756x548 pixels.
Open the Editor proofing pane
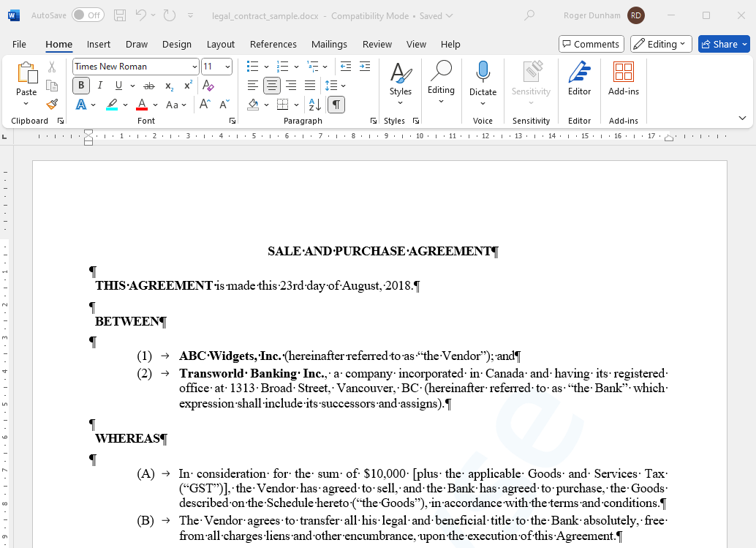point(579,78)
